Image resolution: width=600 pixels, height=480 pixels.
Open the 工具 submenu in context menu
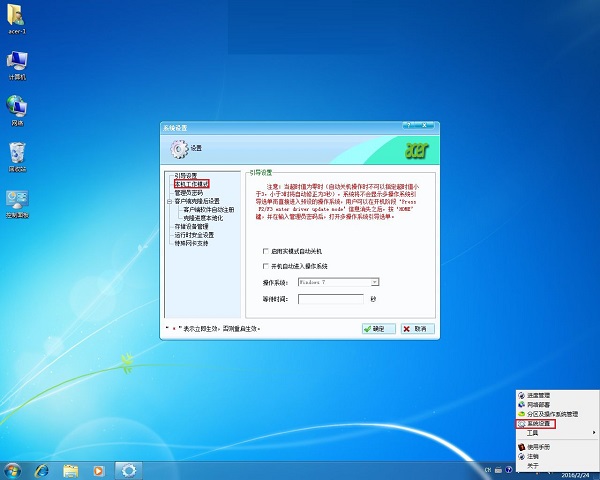click(557, 433)
